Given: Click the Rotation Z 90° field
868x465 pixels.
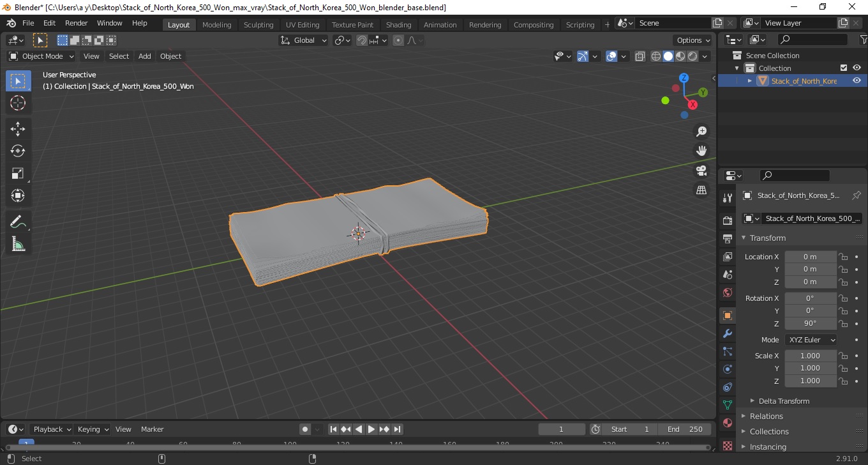Looking at the screenshot, I should (810, 323).
